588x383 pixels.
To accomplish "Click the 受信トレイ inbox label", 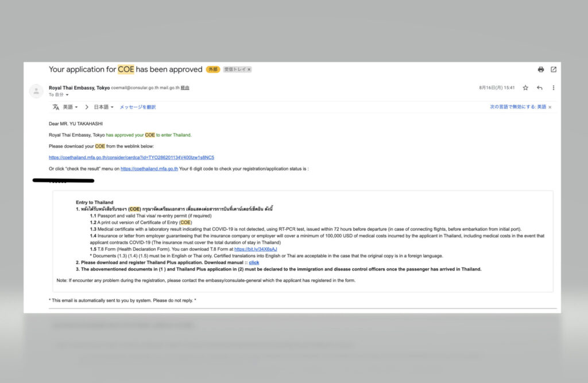I will coord(237,69).
